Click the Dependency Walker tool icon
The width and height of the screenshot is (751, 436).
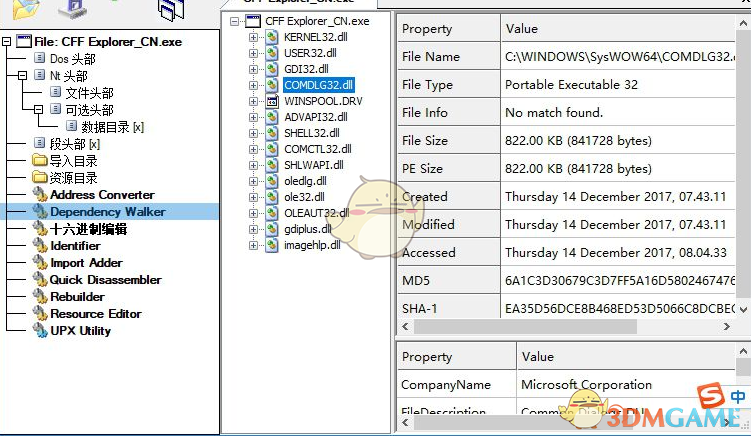[40, 211]
